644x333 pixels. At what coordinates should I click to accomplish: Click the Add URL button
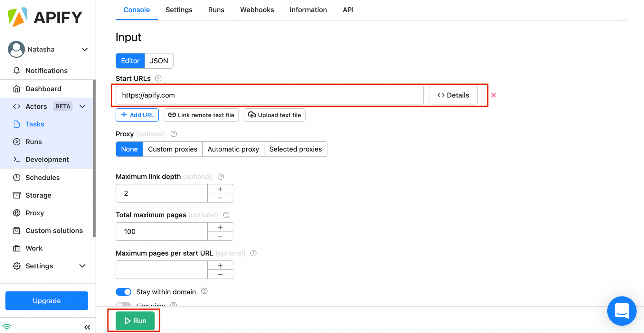137,115
